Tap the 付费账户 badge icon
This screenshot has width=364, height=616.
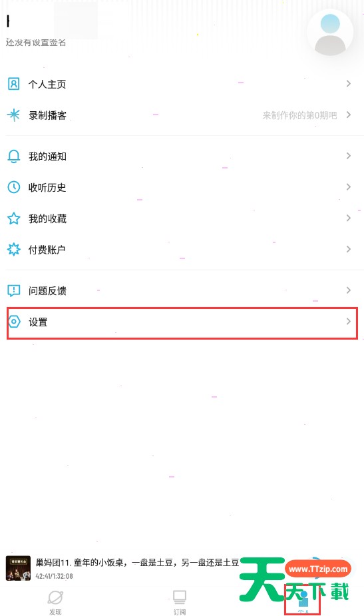click(x=14, y=249)
